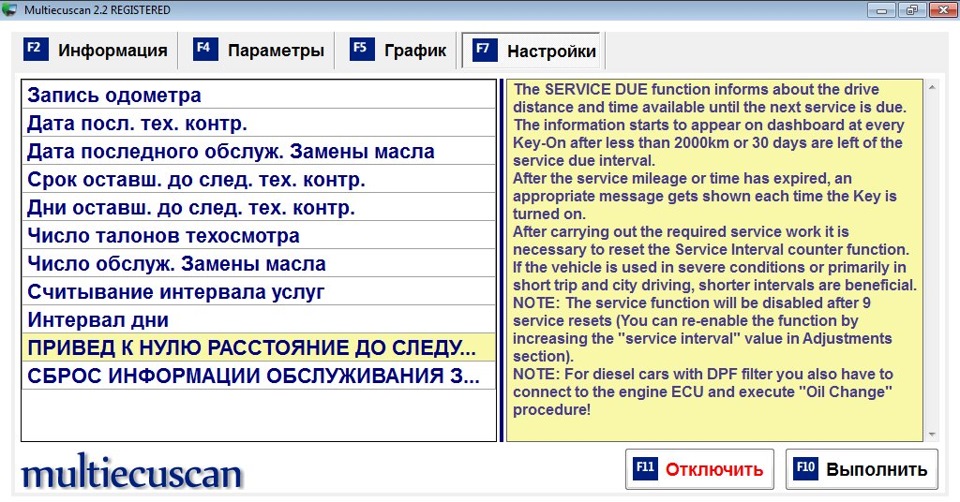Click description panel scroll down arrow
Image resolution: width=960 pixels, height=502 pixels.
point(932,435)
